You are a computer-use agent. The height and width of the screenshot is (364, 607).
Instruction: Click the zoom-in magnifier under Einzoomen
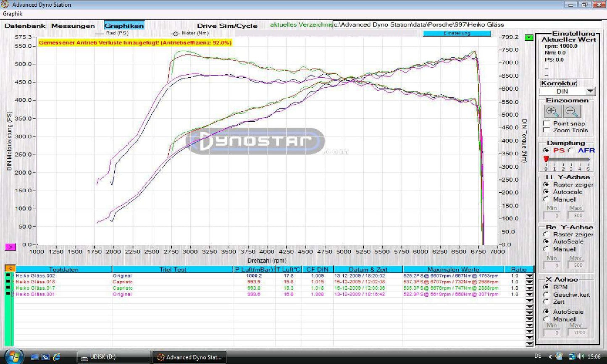point(553,111)
